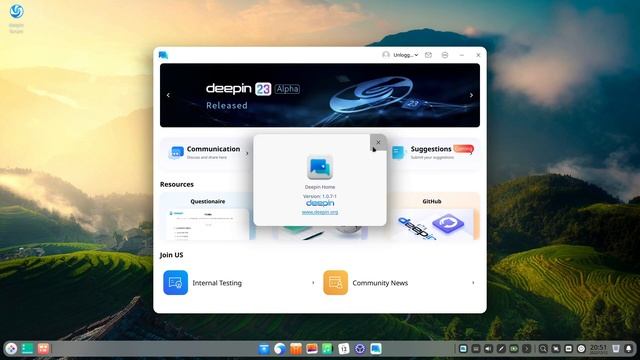
Task: Open the title bar main menu
Action: point(445,55)
